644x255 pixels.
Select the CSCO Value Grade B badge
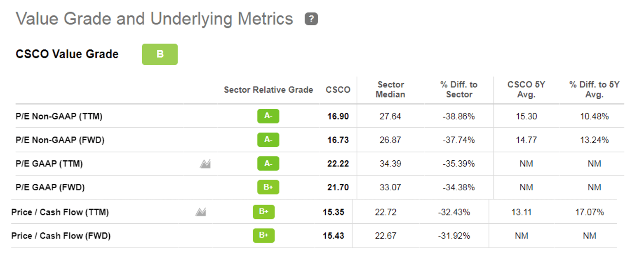[x=160, y=54]
